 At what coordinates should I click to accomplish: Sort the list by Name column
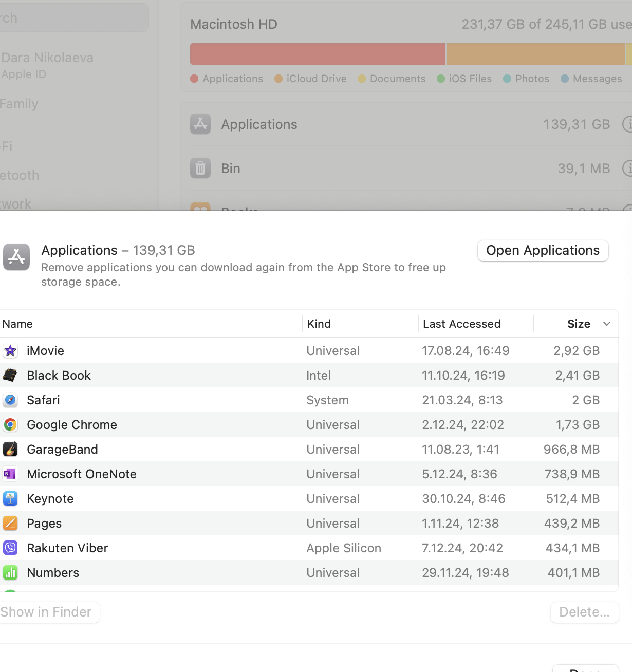[17, 324]
